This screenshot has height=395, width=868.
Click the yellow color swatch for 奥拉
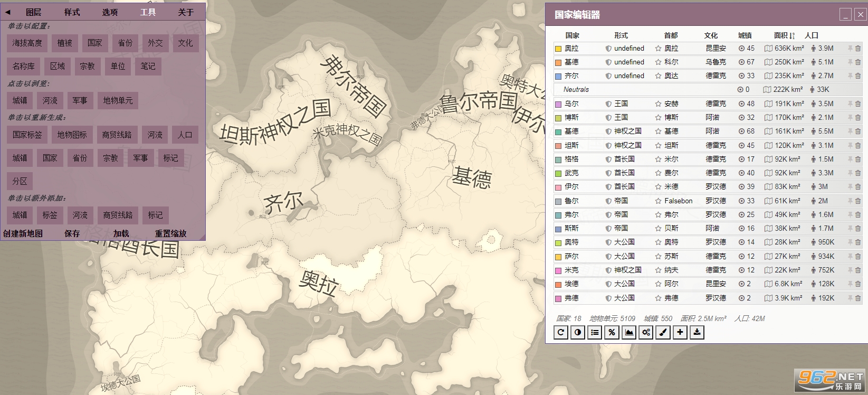pyautogui.click(x=558, y=49)
